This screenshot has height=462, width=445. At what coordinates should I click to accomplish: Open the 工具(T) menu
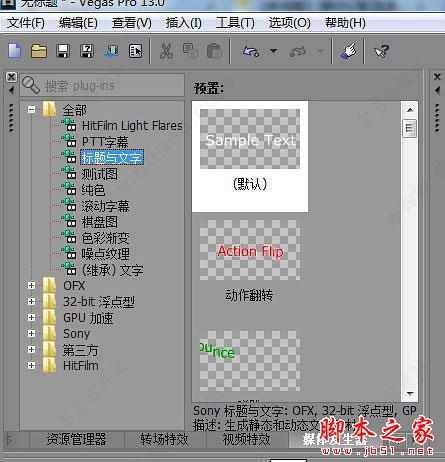click(x=235, y=23)
